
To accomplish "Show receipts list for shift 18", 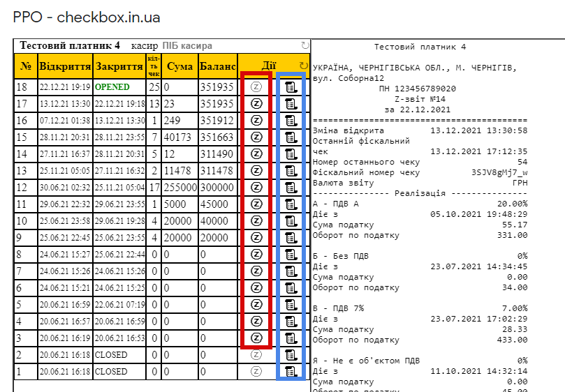I will click(291, 87).
